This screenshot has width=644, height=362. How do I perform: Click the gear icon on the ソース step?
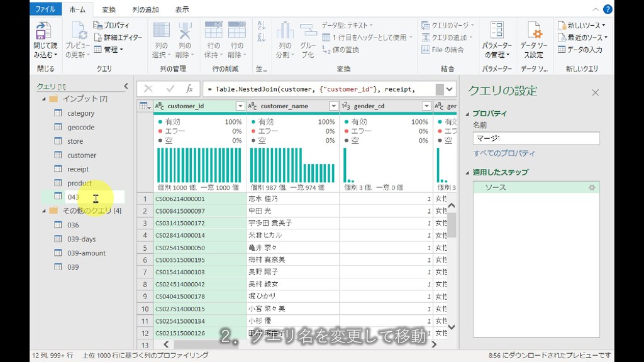tap(591, 187)
